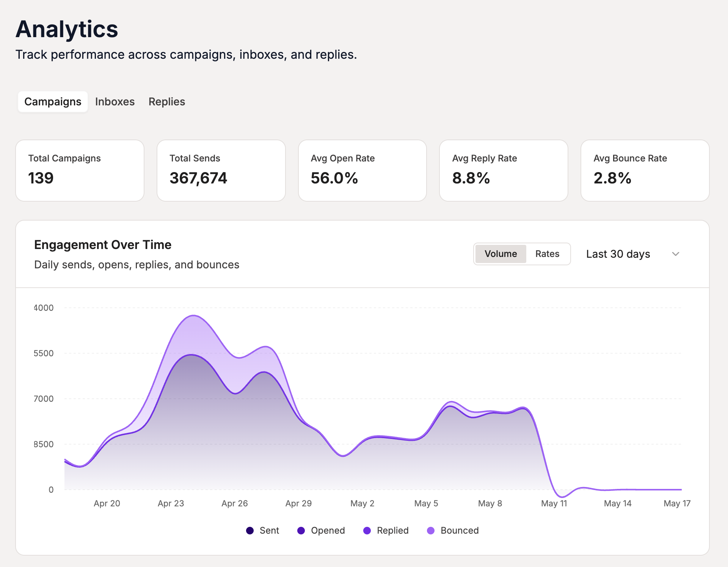Open the Avg Bounce Rate card
Viewport: 728px width, 567px height.
click(645, 171)
